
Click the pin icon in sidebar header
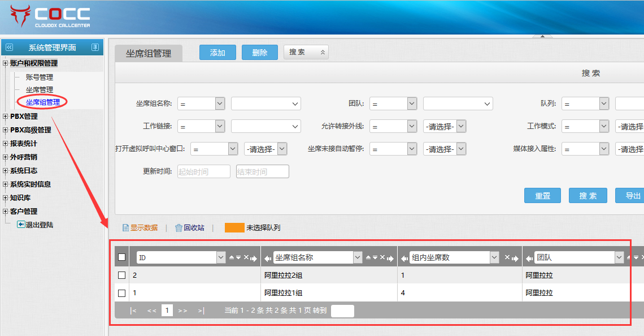[95, 48]
